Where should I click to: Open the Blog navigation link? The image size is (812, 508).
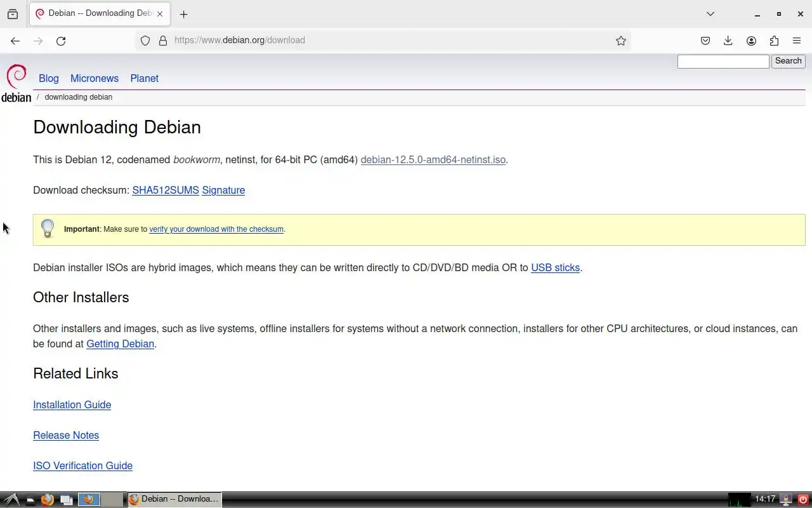49,78
